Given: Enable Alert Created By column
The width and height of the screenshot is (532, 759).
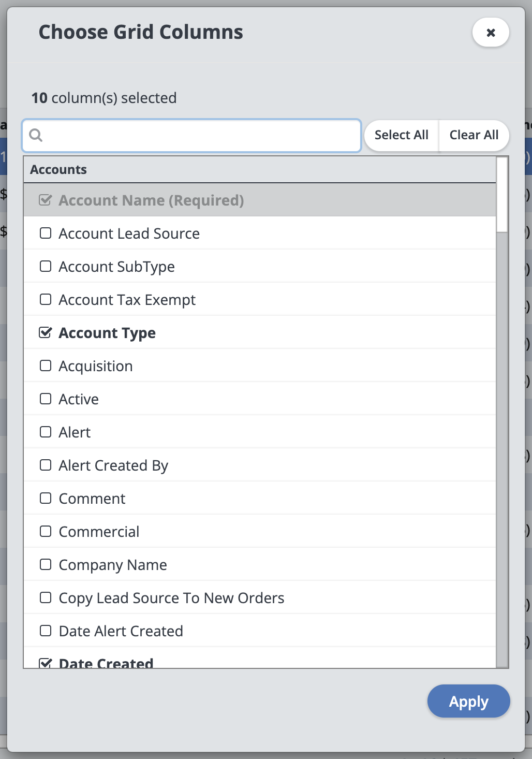Looking at the screenshot, I should (x=46, y=465).
